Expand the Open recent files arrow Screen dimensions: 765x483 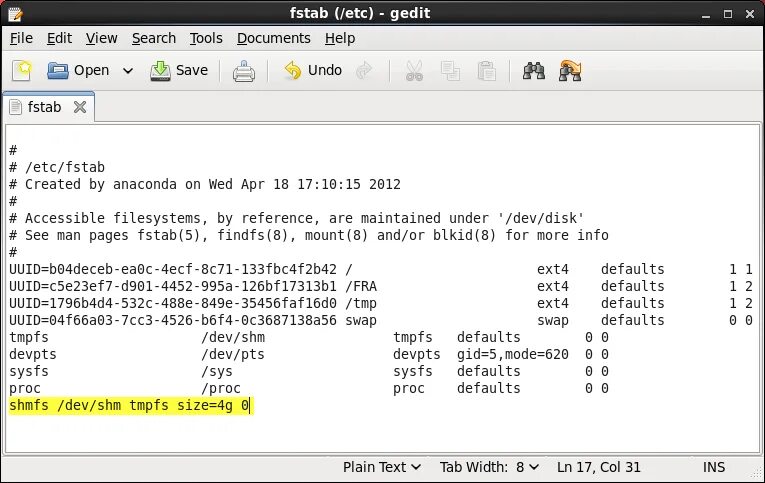pos(128,71)
